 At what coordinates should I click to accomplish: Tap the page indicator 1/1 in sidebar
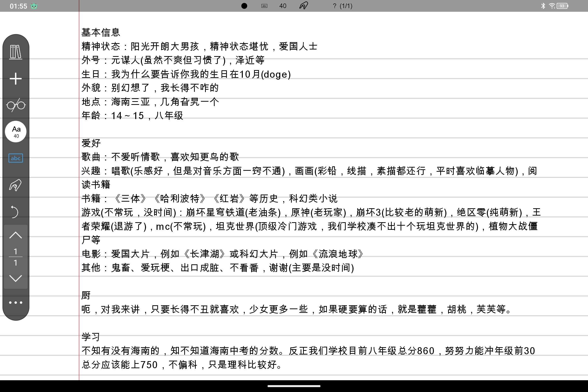tap(15, 257)
